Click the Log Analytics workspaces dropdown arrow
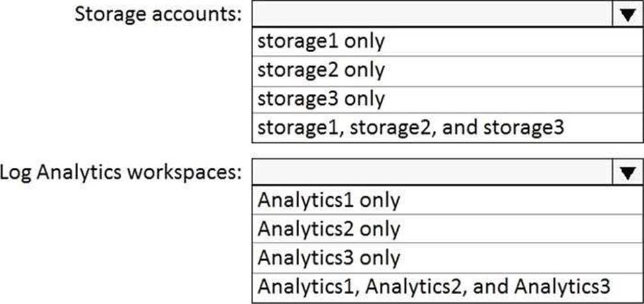Viewport: 644px width, 304px height. [x=624, y=173]
